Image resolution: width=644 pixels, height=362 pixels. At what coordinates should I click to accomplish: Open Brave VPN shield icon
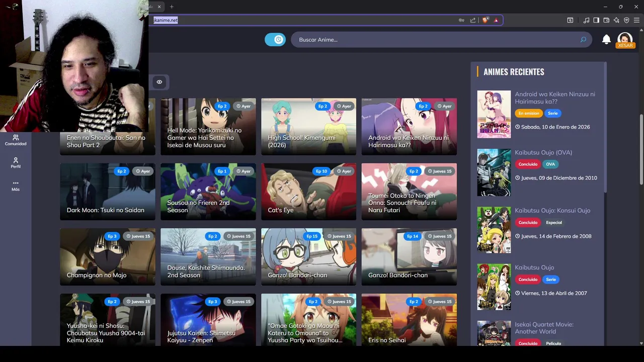[626, 20]
